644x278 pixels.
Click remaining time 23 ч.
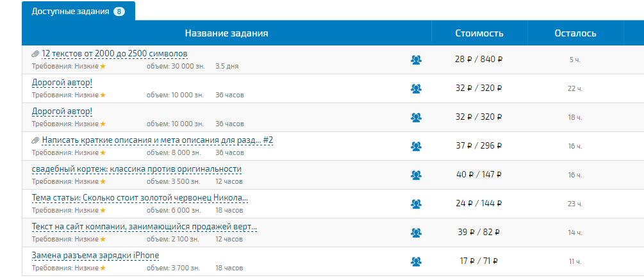pos(575,204)
